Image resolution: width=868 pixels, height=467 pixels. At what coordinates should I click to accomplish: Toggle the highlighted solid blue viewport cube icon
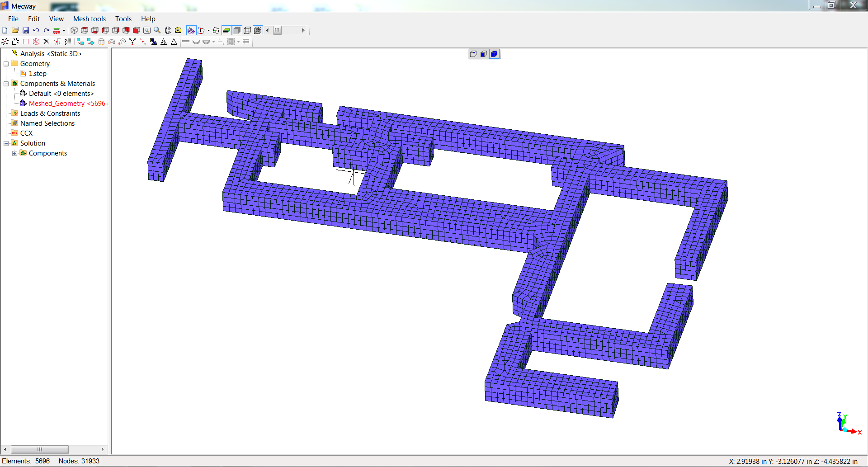(x=495, y=54)
